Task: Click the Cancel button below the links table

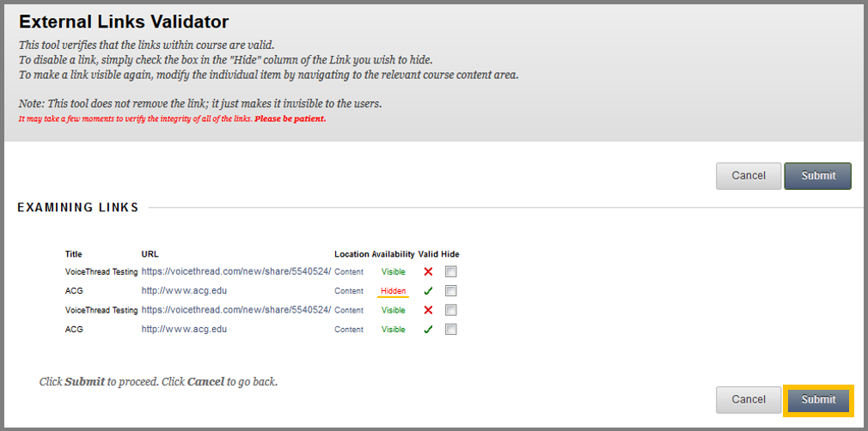Action: [749, 399]
